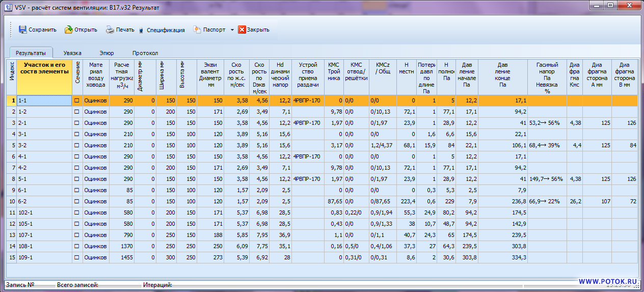
Task: Toggle Сечение checkbox for row 1-1
Action: [77, 101]
